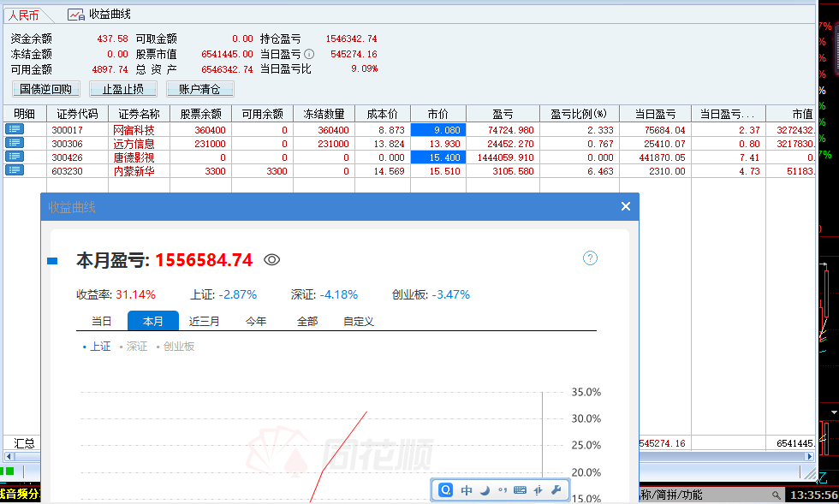Open details for 网宿科技 row
839x504 pixels.
[x=15, y=129]
